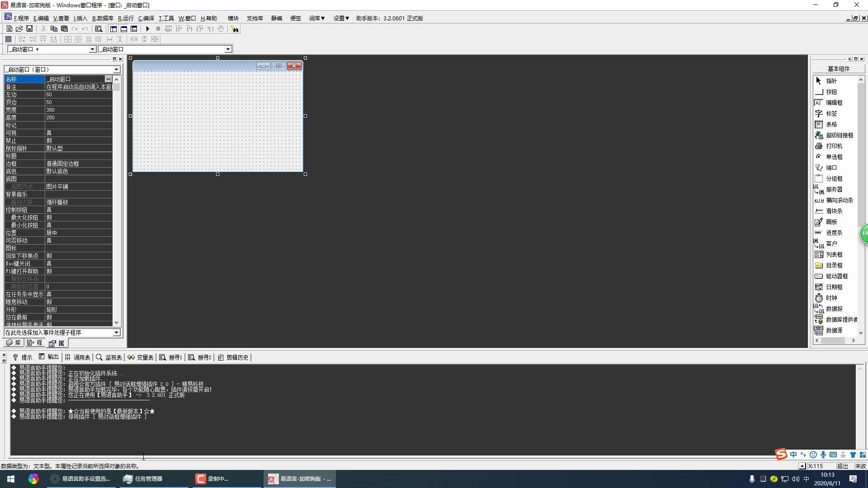Open the 词库▼ dropdown menu
The image size is (868, 488).
tap(317, 19)
